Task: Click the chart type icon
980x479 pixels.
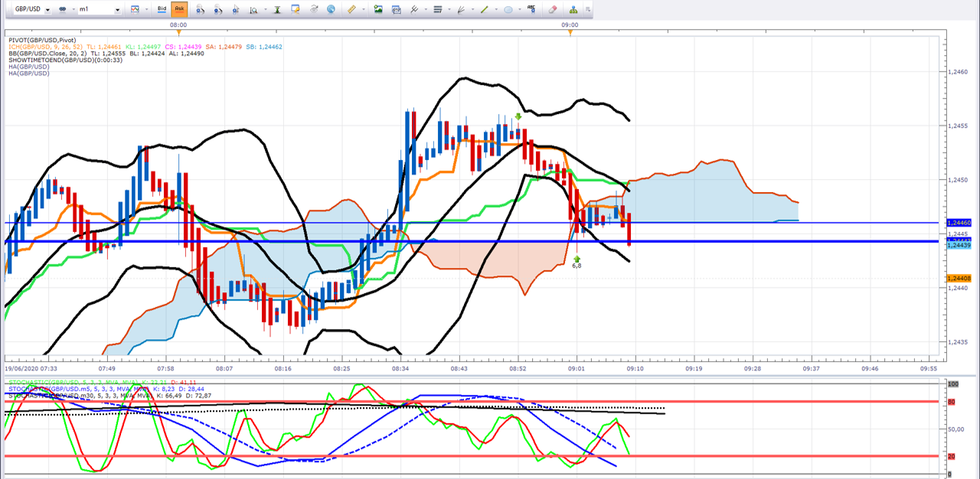Action: [136, 10]
